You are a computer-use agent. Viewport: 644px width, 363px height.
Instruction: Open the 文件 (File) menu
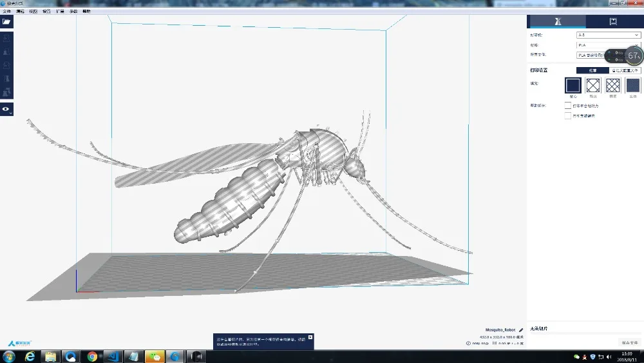coord(7,12)
